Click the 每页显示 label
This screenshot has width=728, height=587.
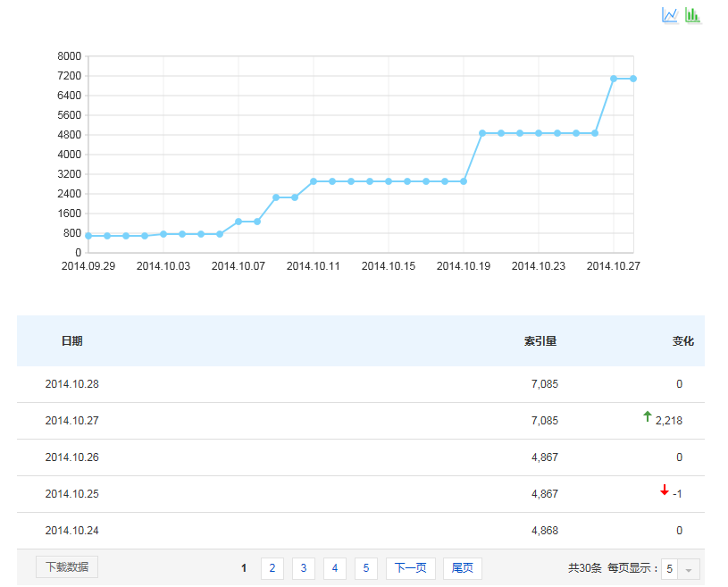[x=632, y=568]
